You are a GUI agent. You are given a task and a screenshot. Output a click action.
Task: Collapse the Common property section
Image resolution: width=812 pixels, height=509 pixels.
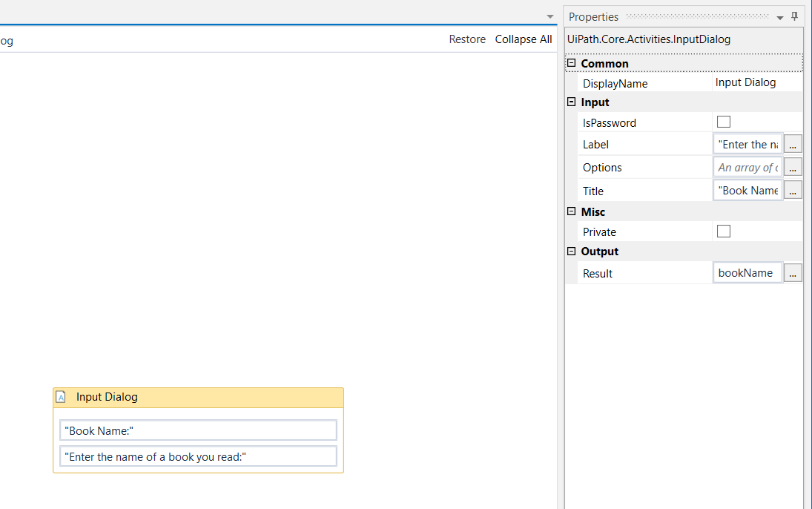pyautogui.click(x=571, y=64)
